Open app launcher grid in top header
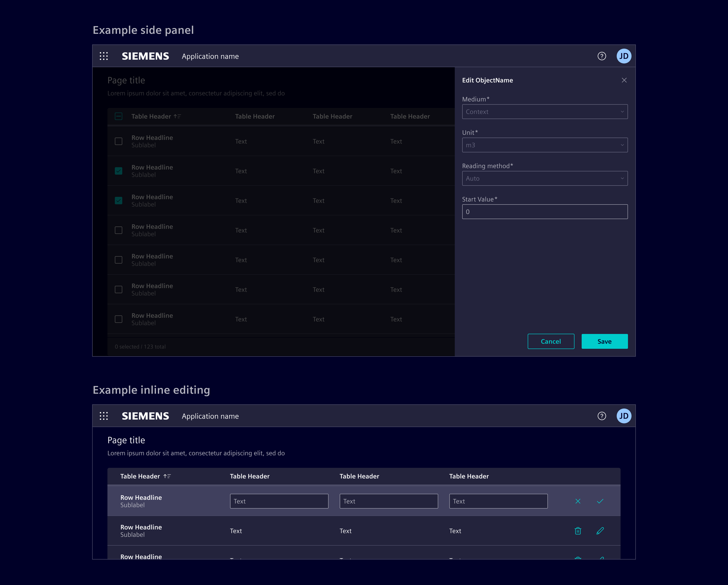728x585 pixels. 104,56
